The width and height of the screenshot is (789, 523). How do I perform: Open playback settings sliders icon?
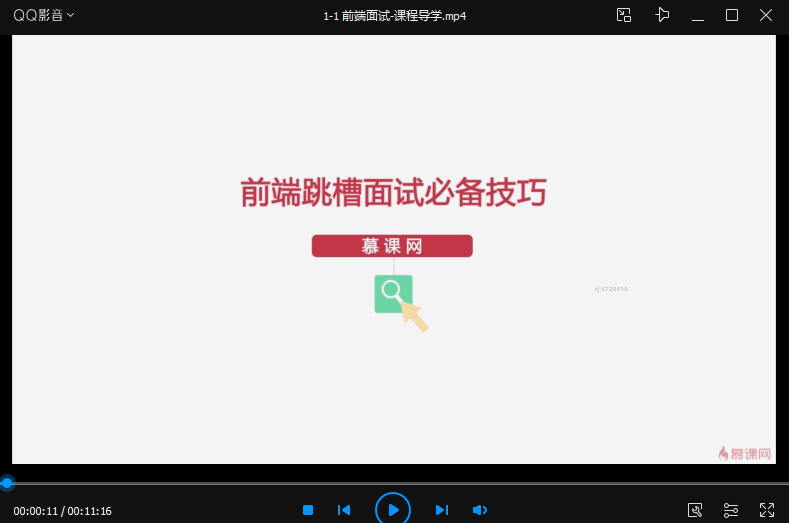(x=731, y=510)
